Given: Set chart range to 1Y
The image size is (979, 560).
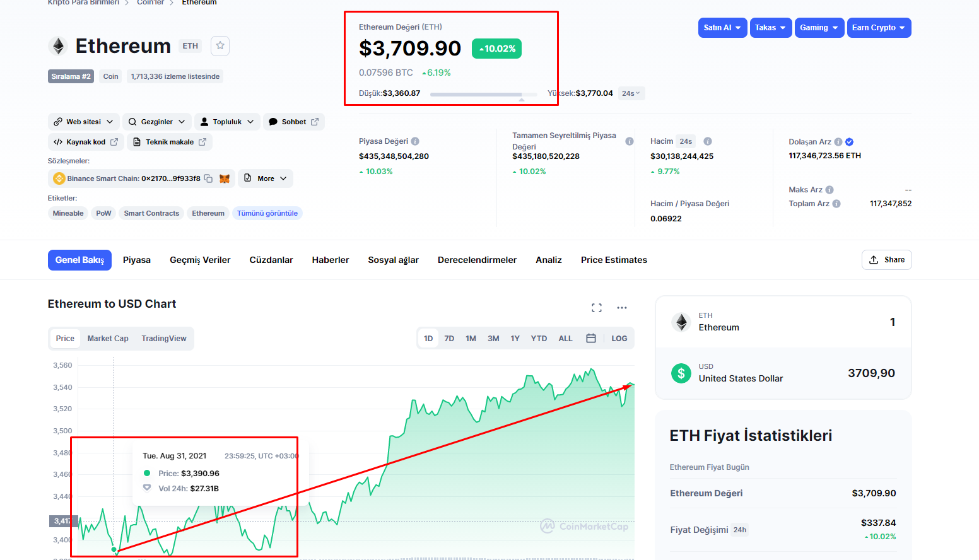Looking at the screenshot, I should (515, 339).
